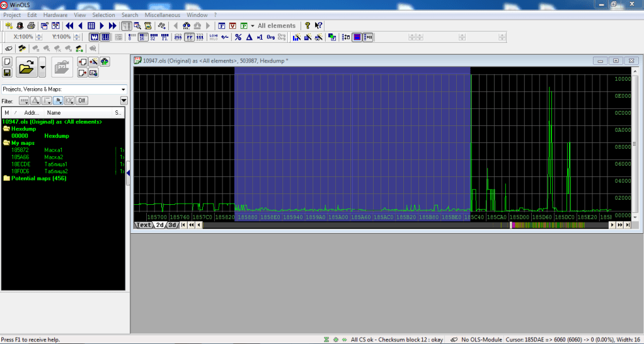Click the fast-forward double arrow icon
644x344 pixels.
coord(112,26)
